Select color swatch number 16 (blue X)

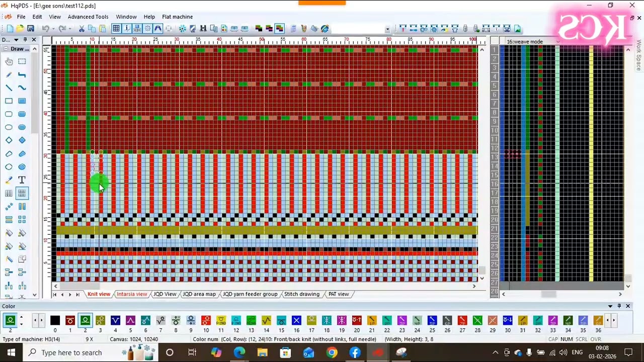(296, 320)
